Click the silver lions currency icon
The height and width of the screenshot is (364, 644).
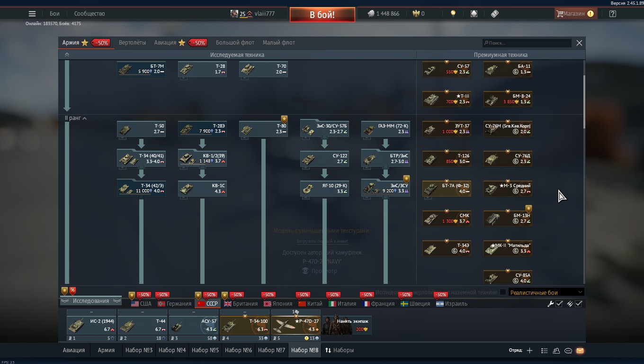pos(371,14)
